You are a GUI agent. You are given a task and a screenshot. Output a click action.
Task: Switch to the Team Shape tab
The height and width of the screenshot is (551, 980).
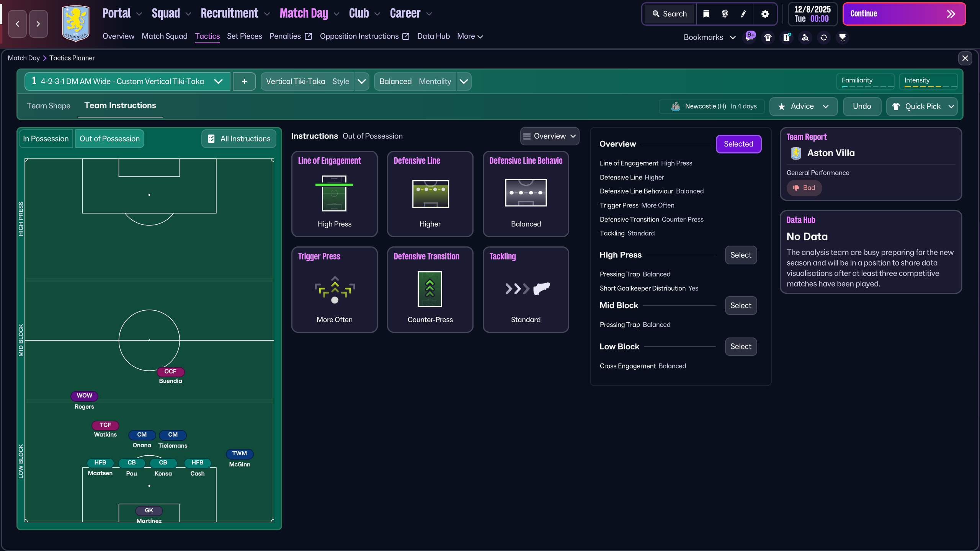coord(49,106)
